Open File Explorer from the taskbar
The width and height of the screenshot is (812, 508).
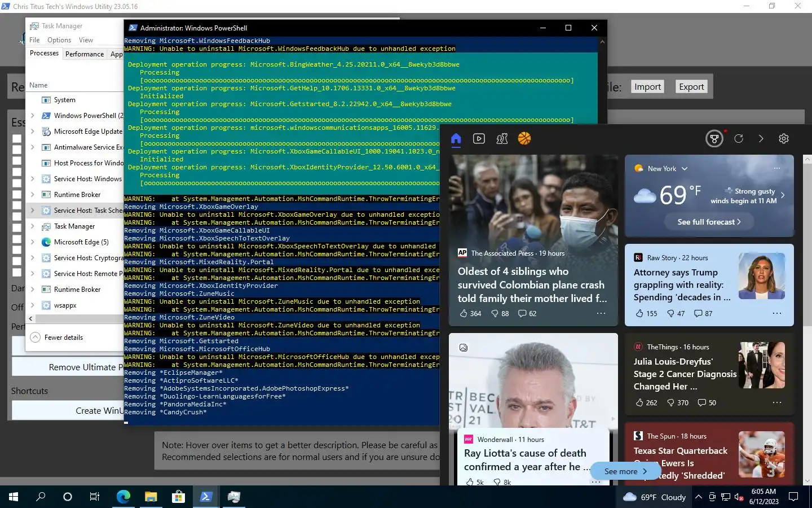(151, 497)
